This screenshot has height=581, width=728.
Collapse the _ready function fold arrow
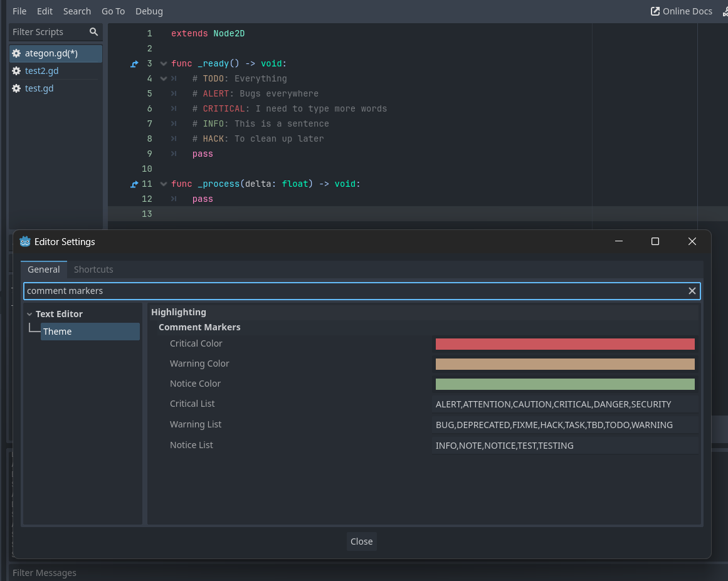click(164, 64)
